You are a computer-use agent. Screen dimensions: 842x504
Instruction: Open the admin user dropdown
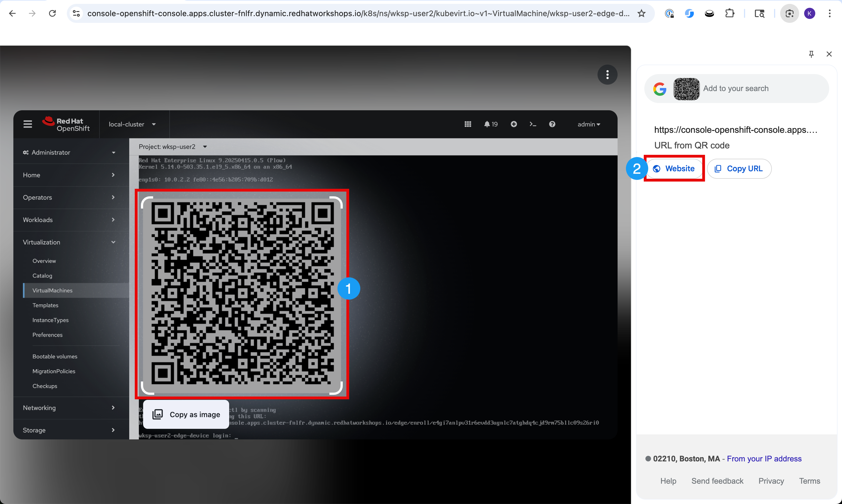point(589,124)
